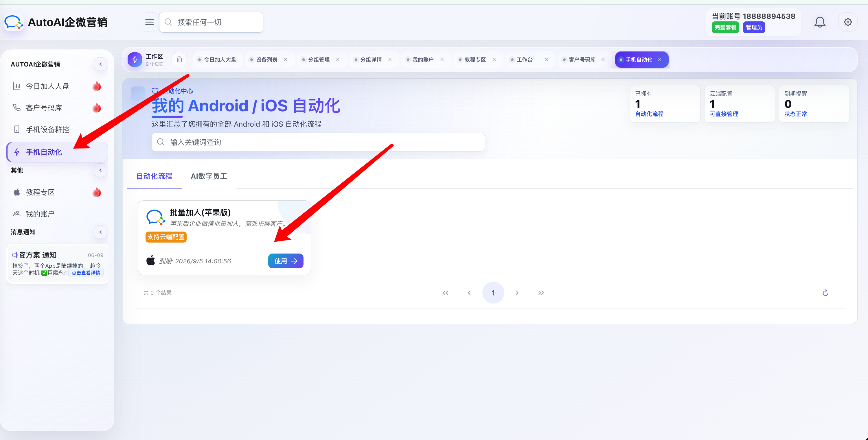Viewport: 868px width, 440px height.
Task: Click the device icon for 手机设备群控
Action: tap(16, 129)
